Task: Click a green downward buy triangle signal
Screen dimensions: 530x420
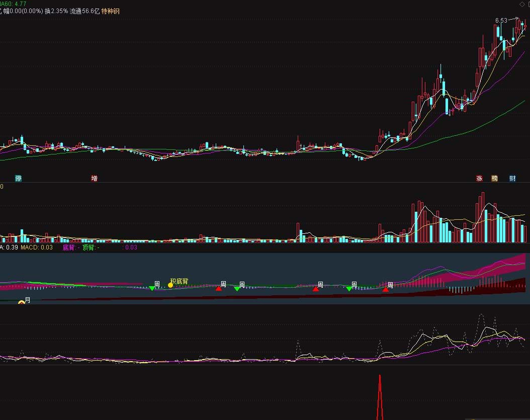Action: click(153, 289)
